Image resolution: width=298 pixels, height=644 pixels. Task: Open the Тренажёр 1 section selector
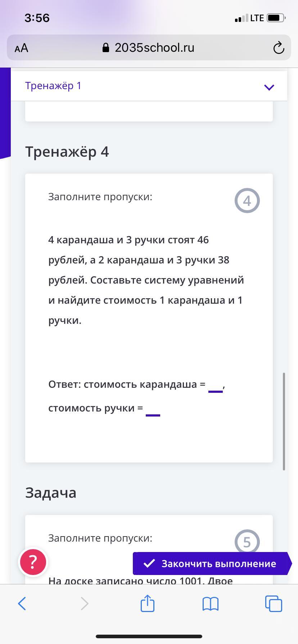click(53, 86)
